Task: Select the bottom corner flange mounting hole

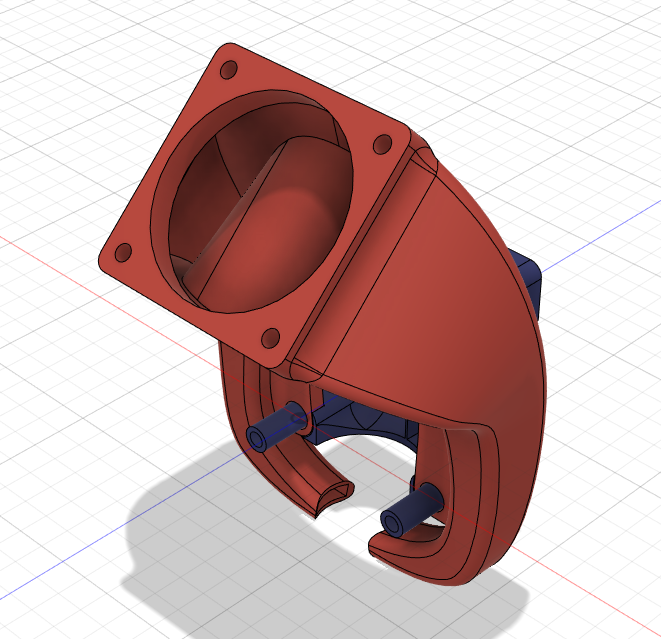Action: 271,338
